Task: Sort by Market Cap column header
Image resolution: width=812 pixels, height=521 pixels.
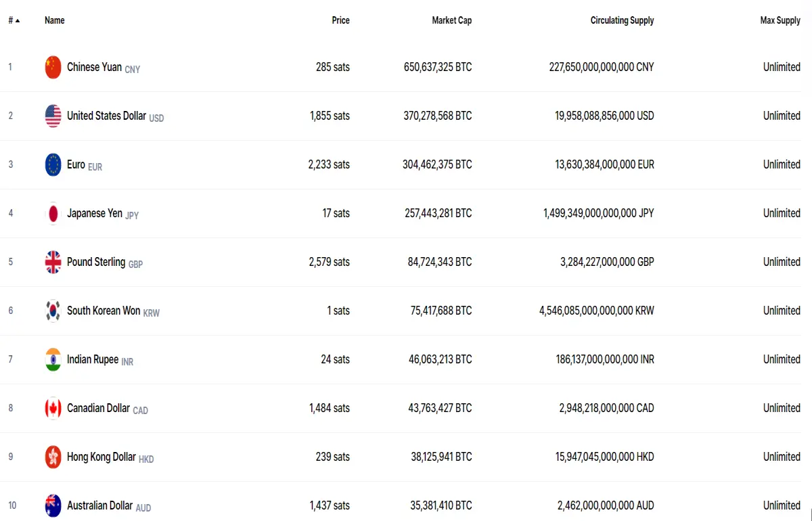Action: point(452,20)
